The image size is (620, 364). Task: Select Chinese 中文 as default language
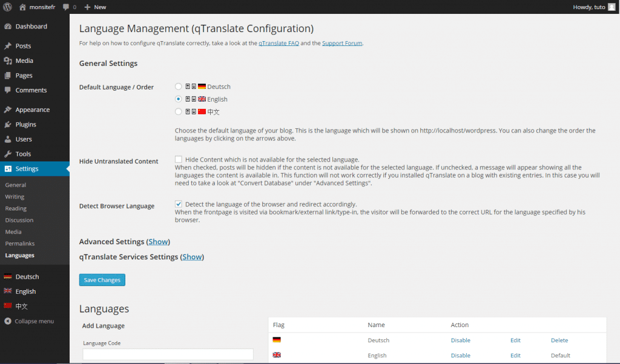(179, 111)
